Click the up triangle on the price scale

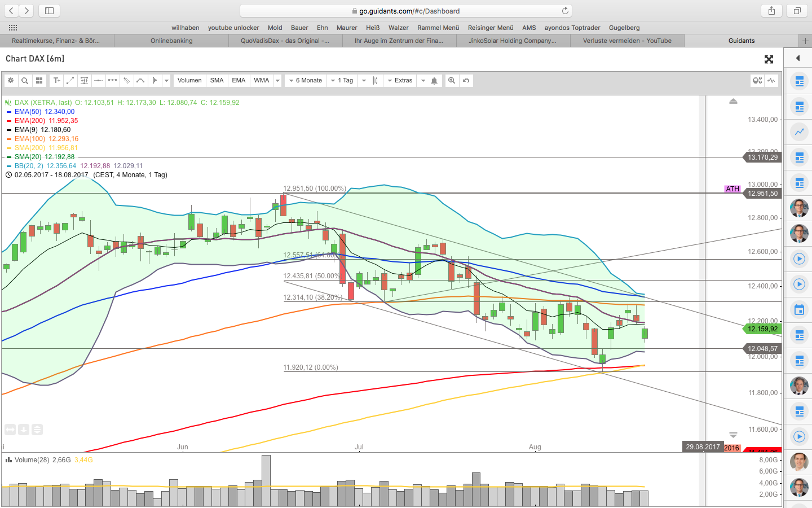(x=733, y=101)
